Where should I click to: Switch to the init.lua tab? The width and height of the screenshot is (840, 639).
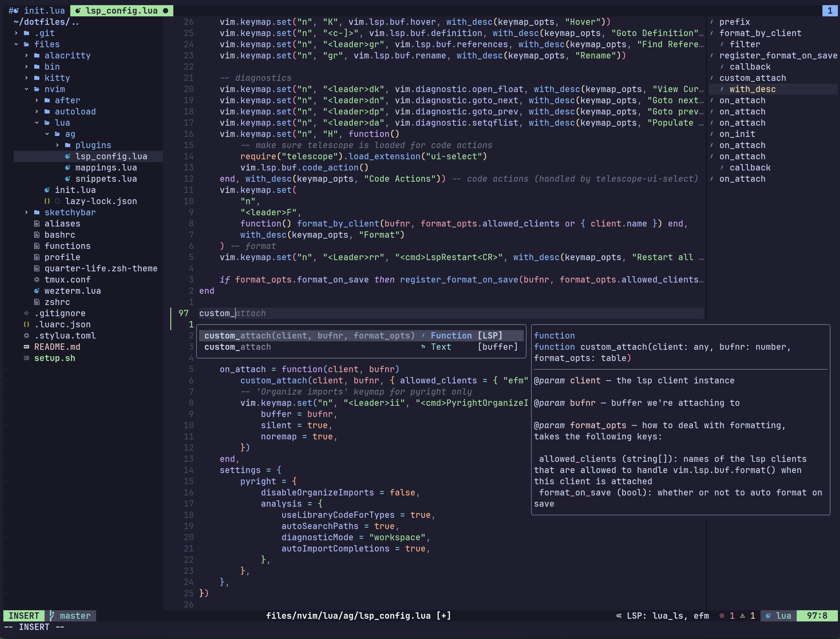[37, 11]
